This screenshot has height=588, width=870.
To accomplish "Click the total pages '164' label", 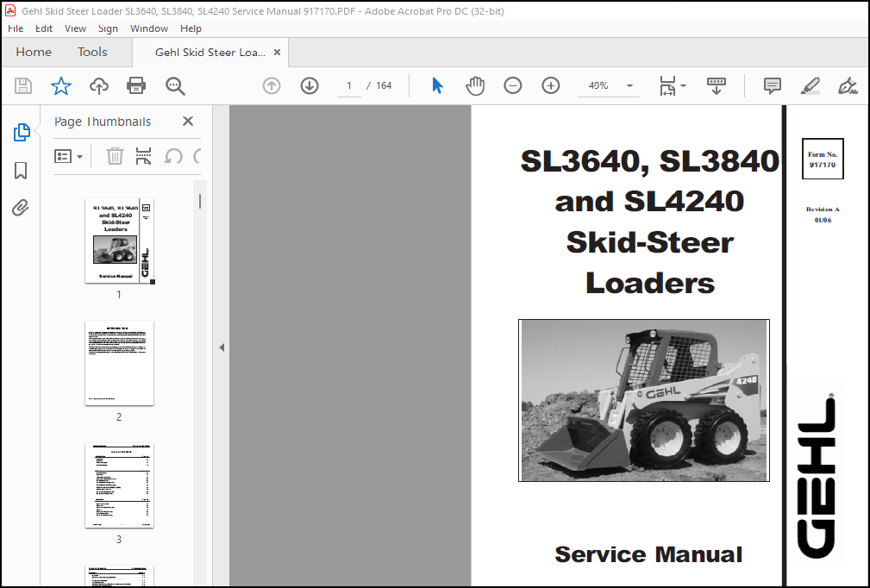I will coord(384,85).
